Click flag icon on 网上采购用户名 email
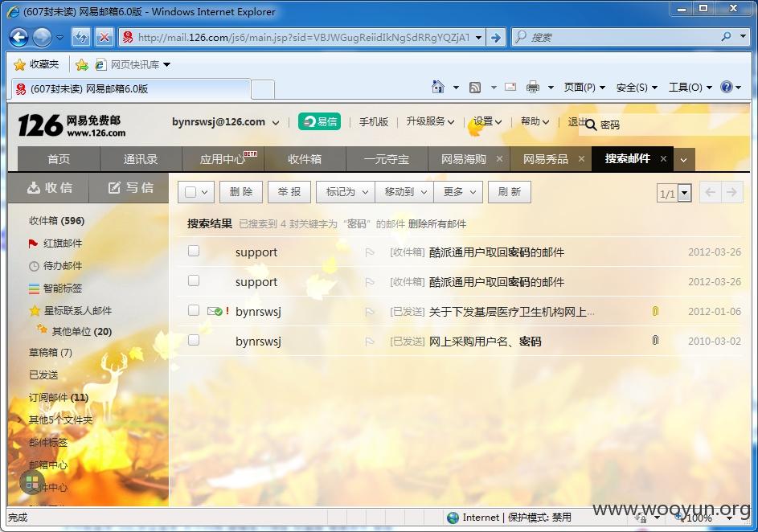This screenshot has height=532, width=758. (370, 342)
